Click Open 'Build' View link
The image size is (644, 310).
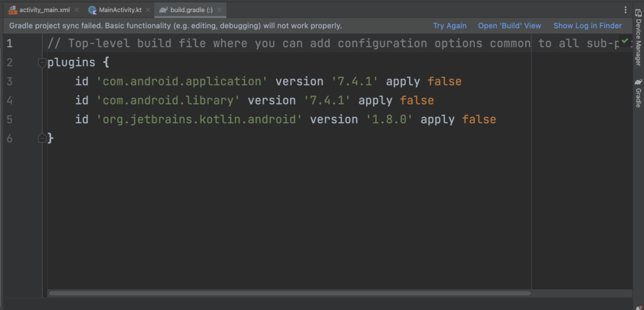coord(509,26)
